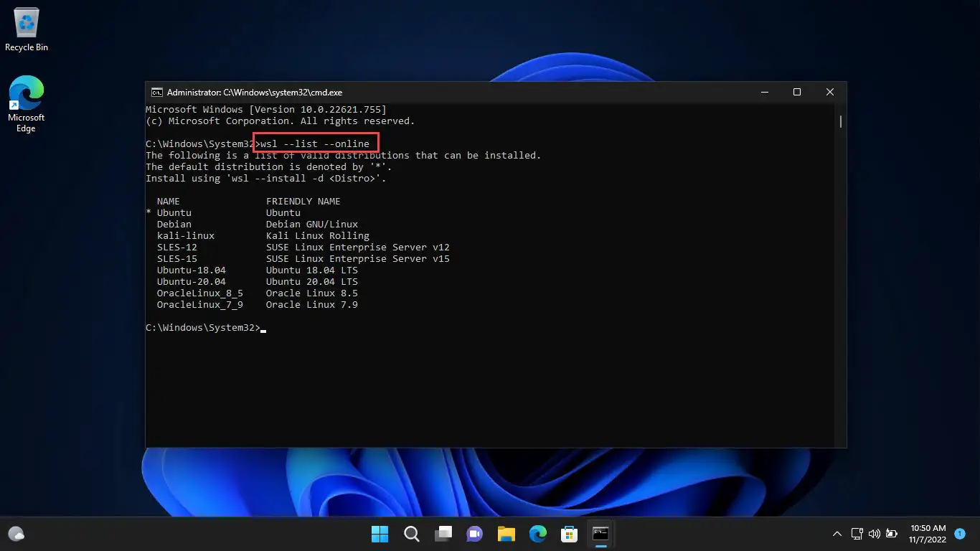The width and height of the screenshot is (980, 551).
Task: Click the window title 'Administrator: C:\Windows\system32\cmd.exe'
Action: click(x=255, y=92)
